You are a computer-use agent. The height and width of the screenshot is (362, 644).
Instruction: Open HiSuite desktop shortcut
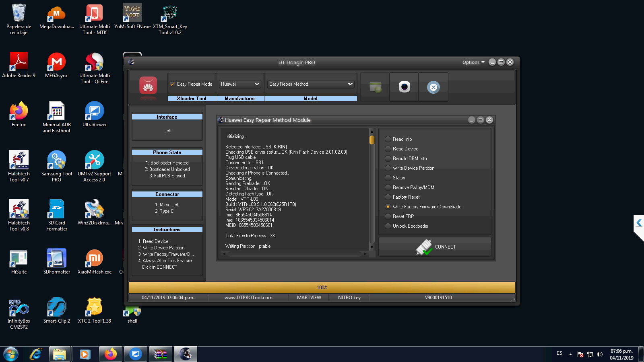pyautogui.click(x=19, y=261)
